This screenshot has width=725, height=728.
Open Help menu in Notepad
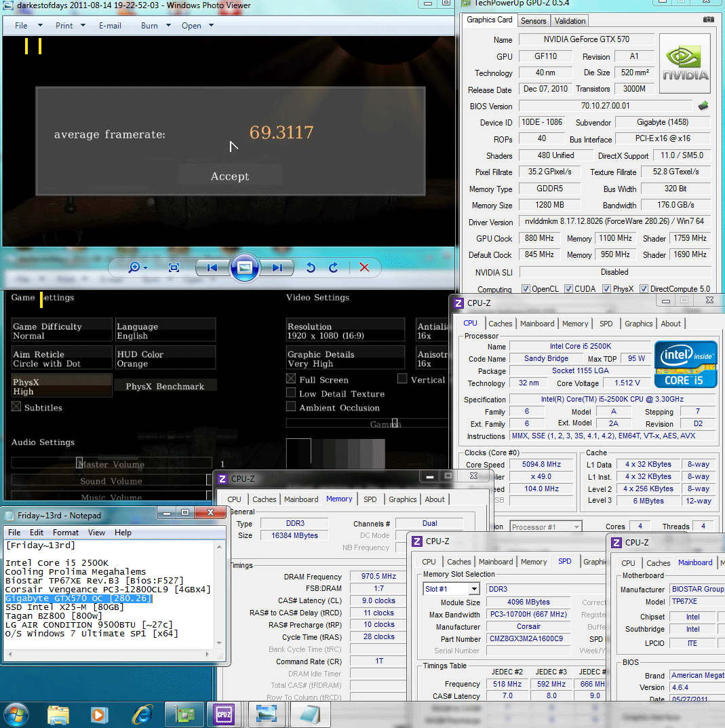(123, 533)
